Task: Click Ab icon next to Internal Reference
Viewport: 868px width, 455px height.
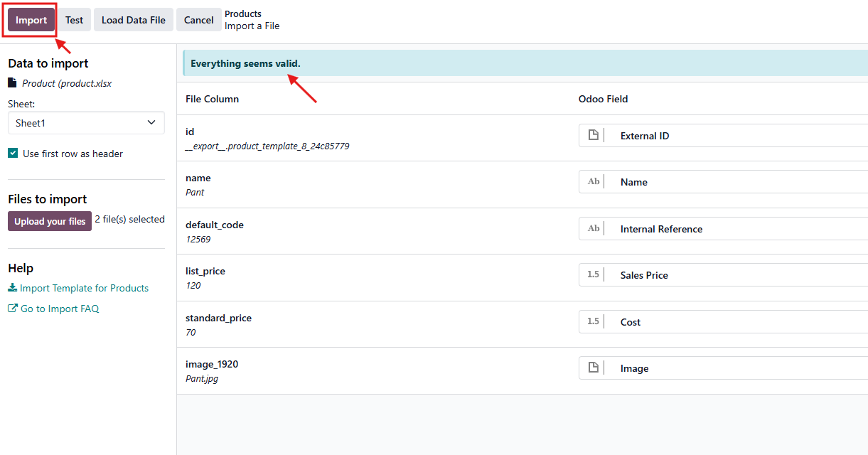Action: [x=594, y=229]
